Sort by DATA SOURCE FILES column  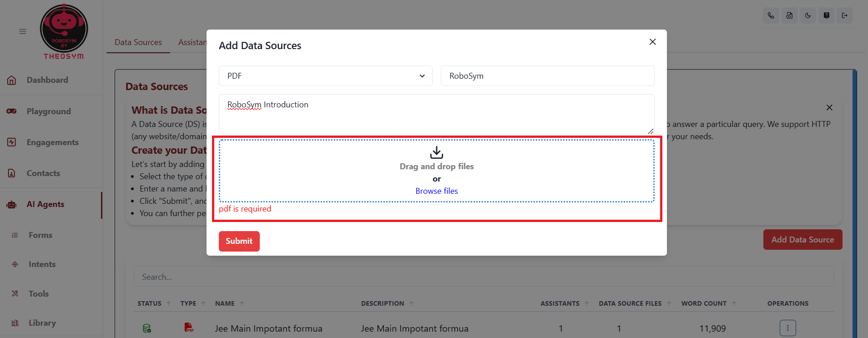[x=635, y=303]
